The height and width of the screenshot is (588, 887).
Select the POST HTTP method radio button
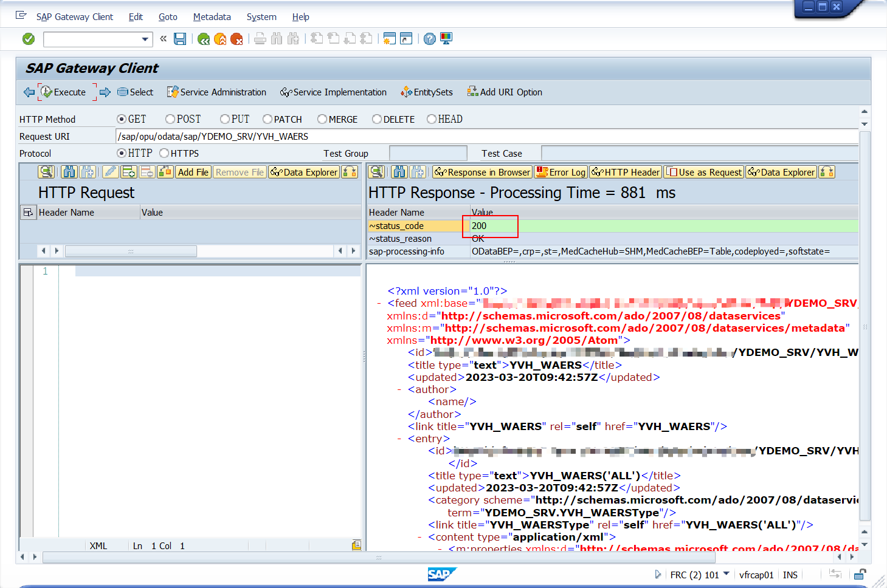pos(170,118)
